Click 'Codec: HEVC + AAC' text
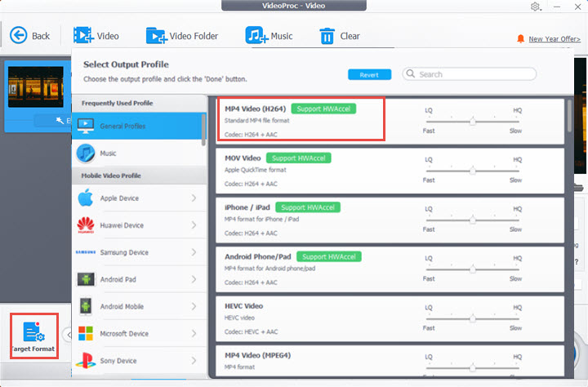The height and width of the screenshot is (387, 588). pos(251,331)
